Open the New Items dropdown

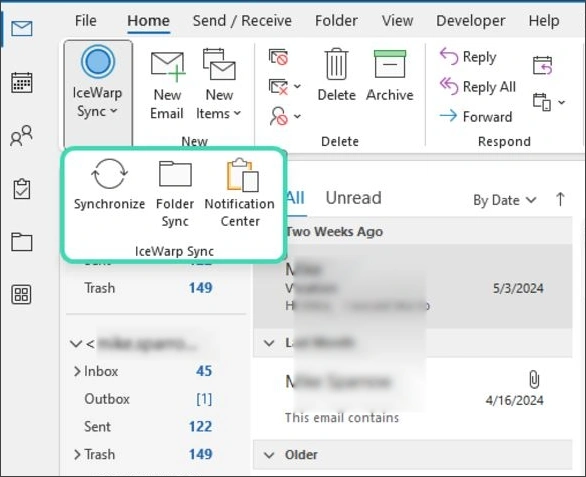[x=219, y=85]
